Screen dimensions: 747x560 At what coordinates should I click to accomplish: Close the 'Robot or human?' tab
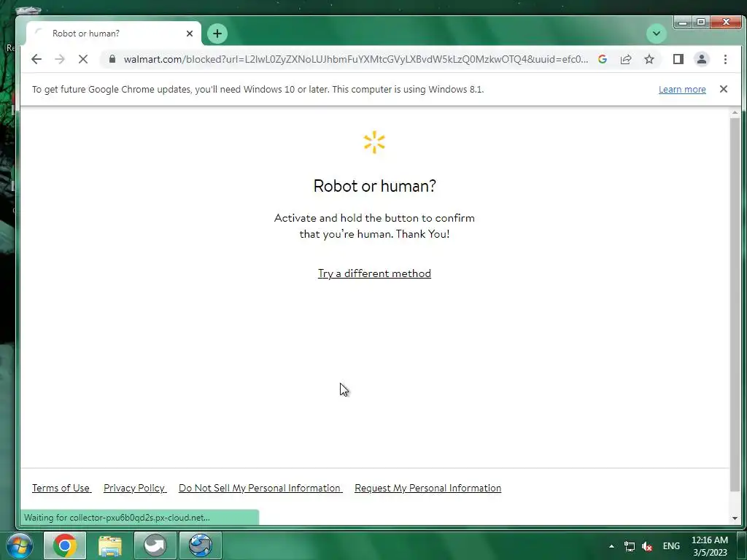coord(190,34)
